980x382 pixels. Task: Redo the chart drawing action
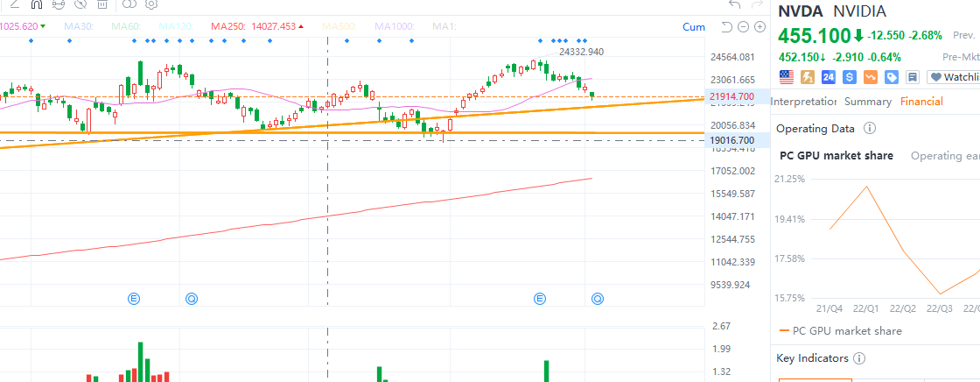(757, 4)
